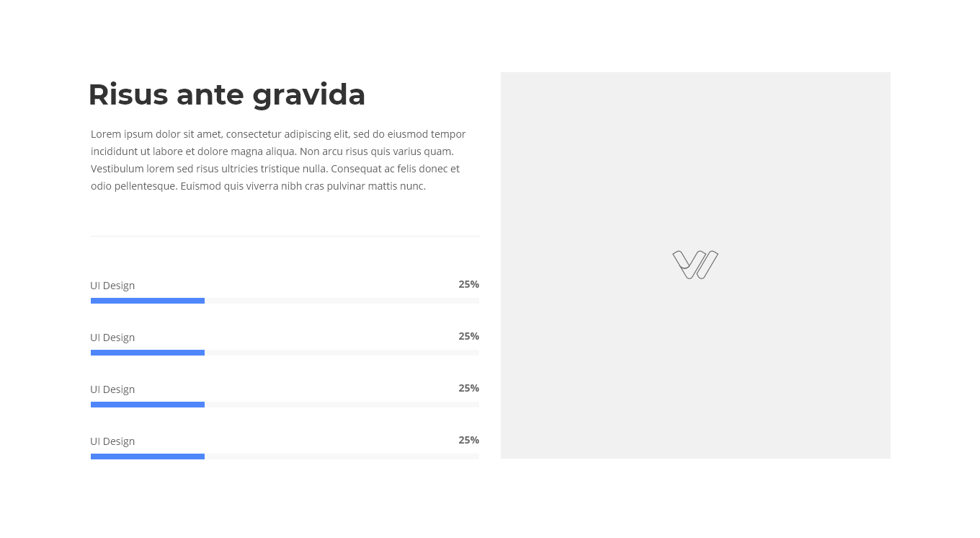Select the Lorem ipsum paragraph text
This screenshot has width=980, height=538.
(x=278, y=160)
